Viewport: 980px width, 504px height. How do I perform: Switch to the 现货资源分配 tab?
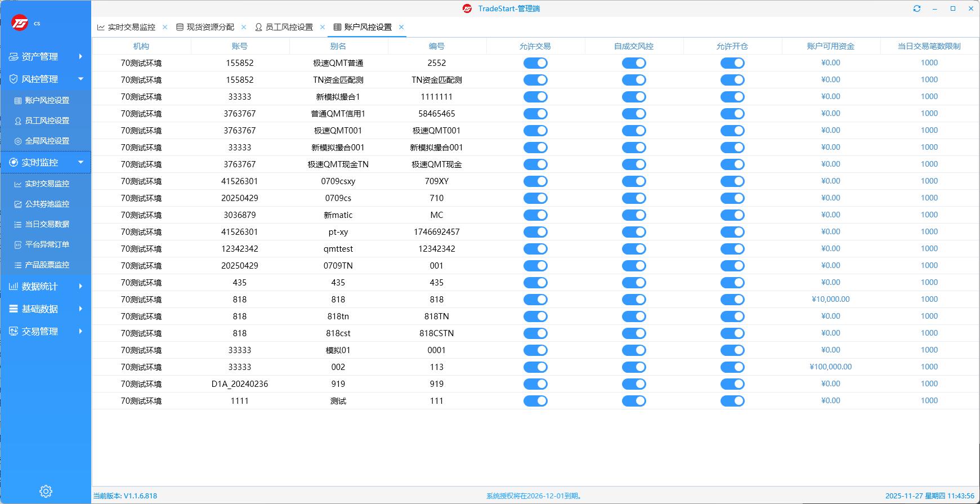point(210,27)
